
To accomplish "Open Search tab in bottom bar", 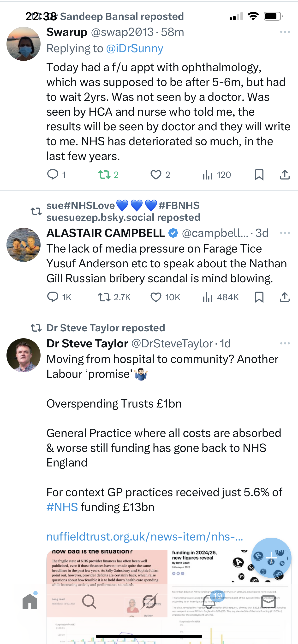I will [89, 602].
